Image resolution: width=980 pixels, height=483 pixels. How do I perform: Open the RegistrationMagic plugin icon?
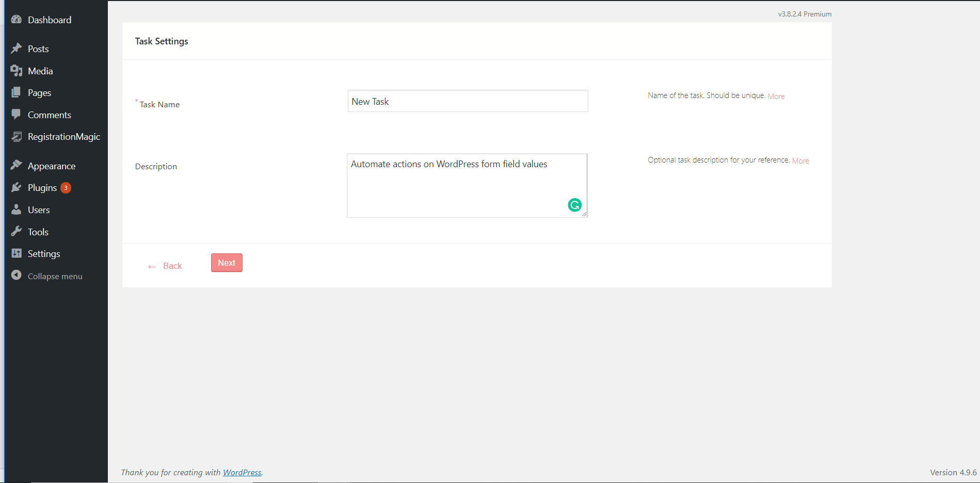[x=17, y=137]
